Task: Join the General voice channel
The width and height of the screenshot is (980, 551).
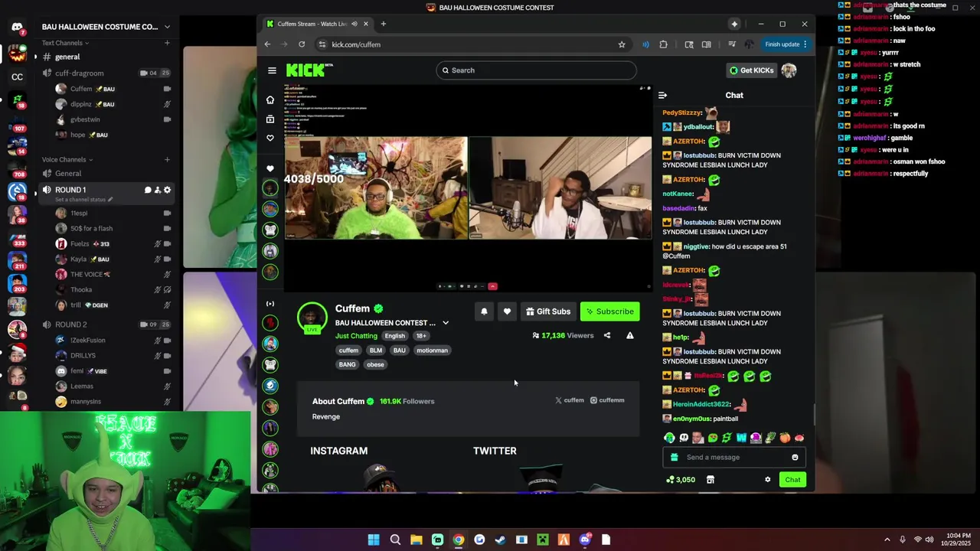Action: click(106, 174)
